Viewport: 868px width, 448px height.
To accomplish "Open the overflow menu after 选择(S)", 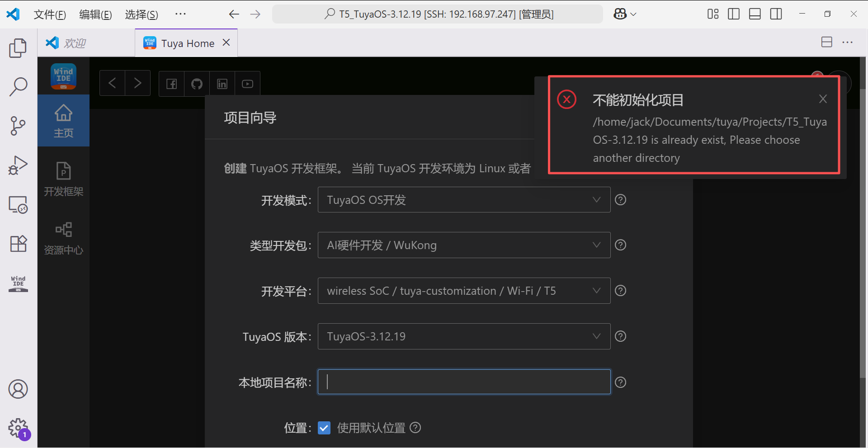I will click(180, 14).
